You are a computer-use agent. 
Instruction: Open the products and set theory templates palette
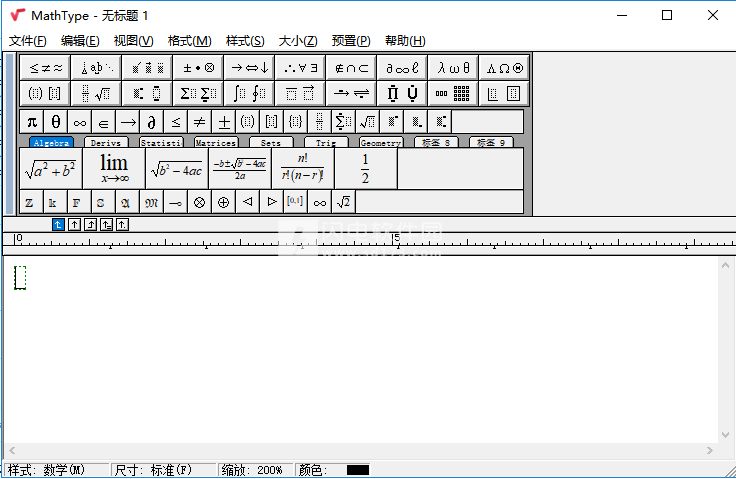point(402,93)
